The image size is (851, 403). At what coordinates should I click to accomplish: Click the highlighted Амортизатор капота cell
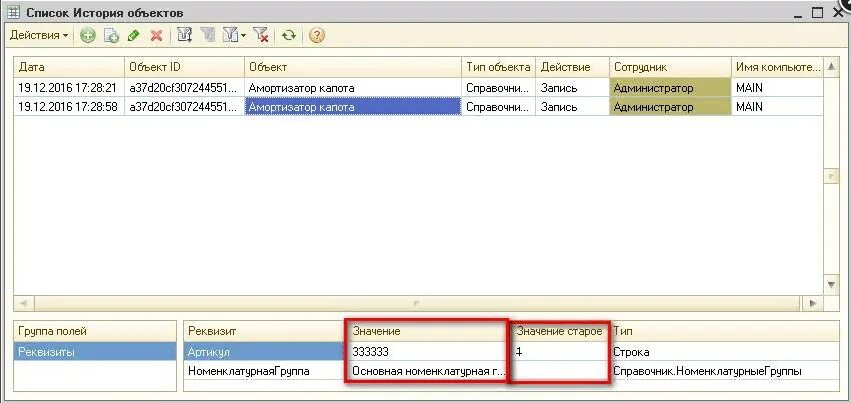point(353,107)
